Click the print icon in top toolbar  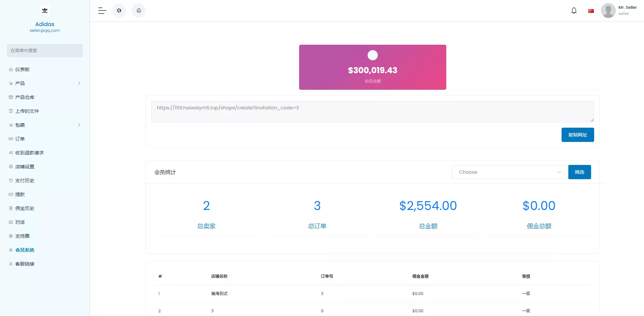(139, 10)
